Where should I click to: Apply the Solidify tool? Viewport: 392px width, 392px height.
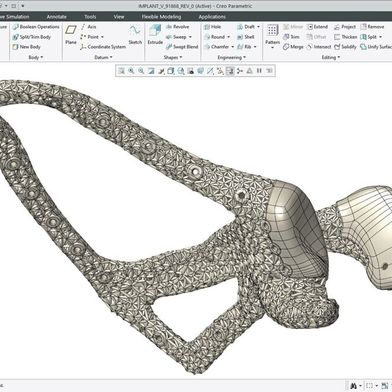(345, 47)
